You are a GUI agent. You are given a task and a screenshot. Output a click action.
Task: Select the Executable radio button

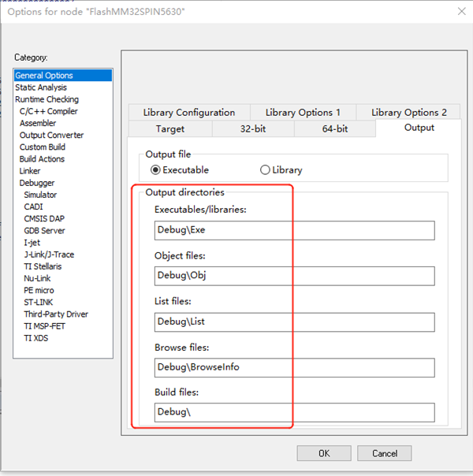click(156, 169)
